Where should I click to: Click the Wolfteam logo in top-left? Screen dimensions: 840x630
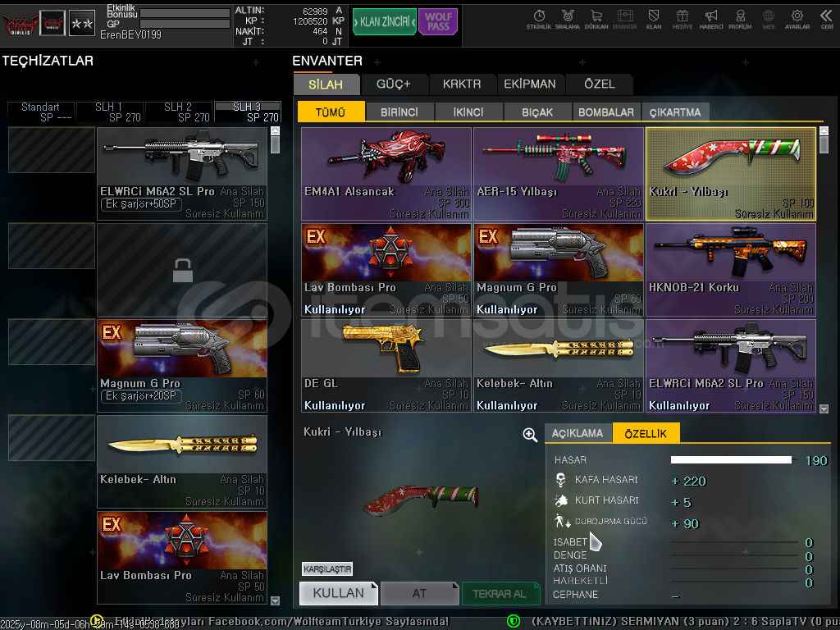pyautogui.click(x=20, y=24)
